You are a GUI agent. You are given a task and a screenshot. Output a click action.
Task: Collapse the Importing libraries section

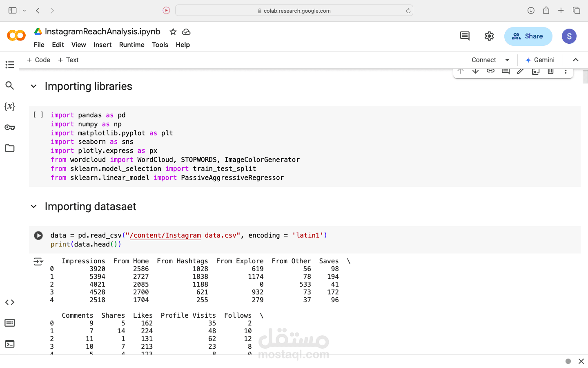coord(34,86)
